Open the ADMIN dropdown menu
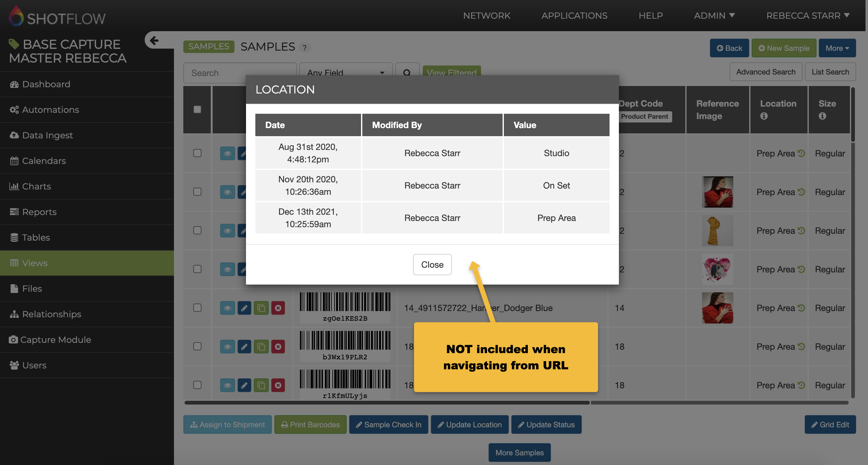 (x=714, y=16)
